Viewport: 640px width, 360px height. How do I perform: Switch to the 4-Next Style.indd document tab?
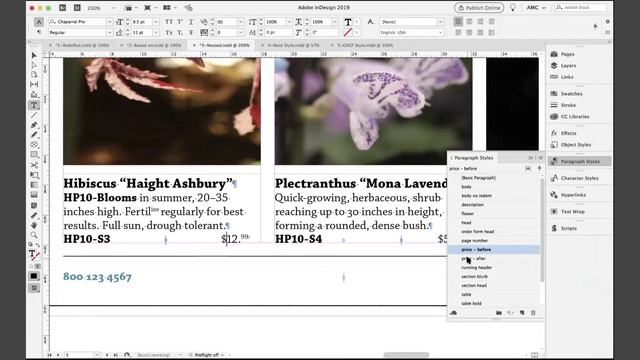[x=293, y=45]
